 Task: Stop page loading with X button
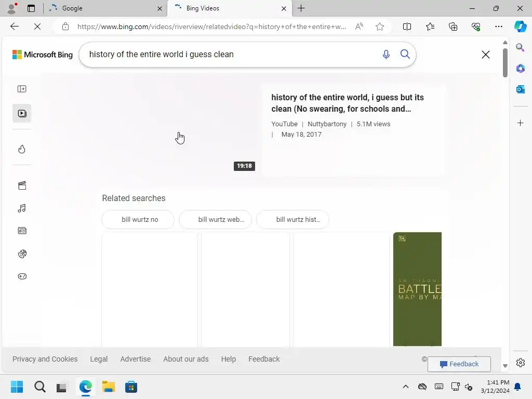click(37, 26)
